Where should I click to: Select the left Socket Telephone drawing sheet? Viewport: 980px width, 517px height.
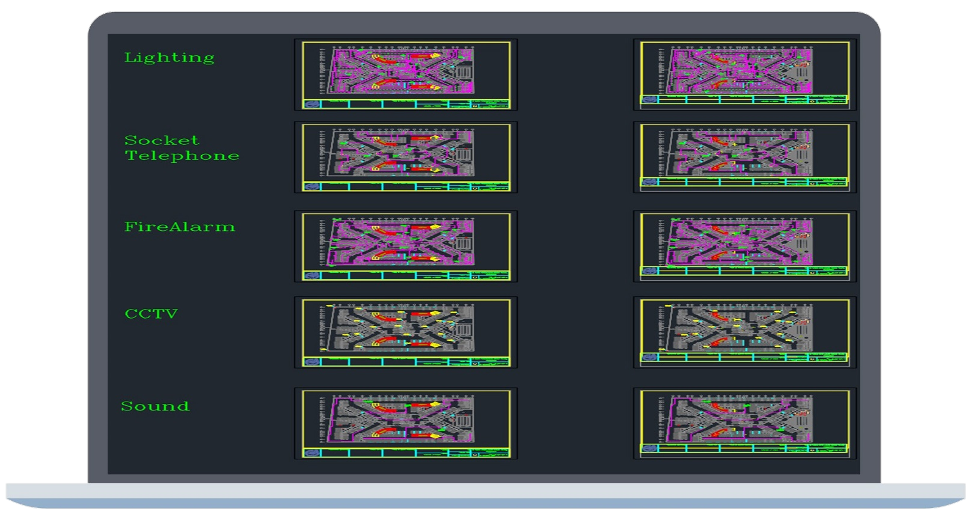tap(406, 157)
